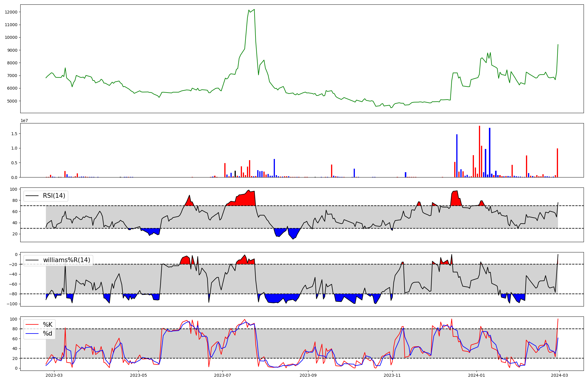588x382 pixels.
Task: Click the 2023-09 x-axis date label
Action: [308, 375]
